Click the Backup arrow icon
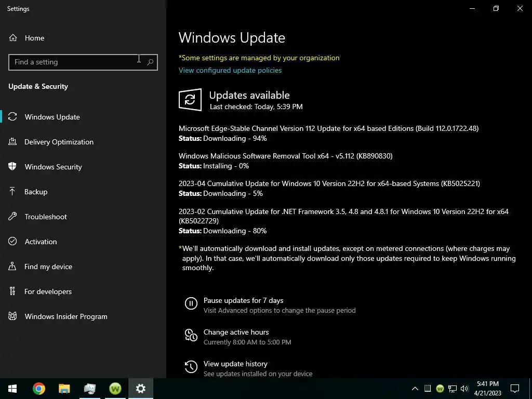The width and height of the screenshot is (532, 399). 12,192
